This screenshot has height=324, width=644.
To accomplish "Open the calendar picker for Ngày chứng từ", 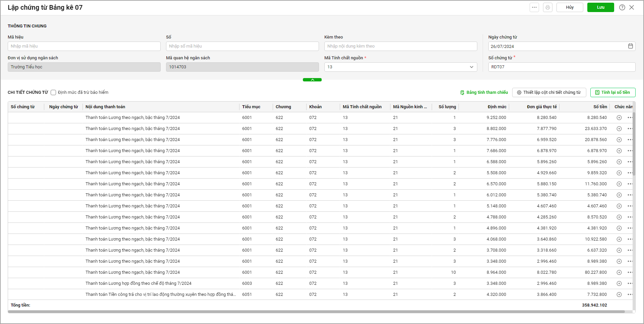I will click(631, 46).
